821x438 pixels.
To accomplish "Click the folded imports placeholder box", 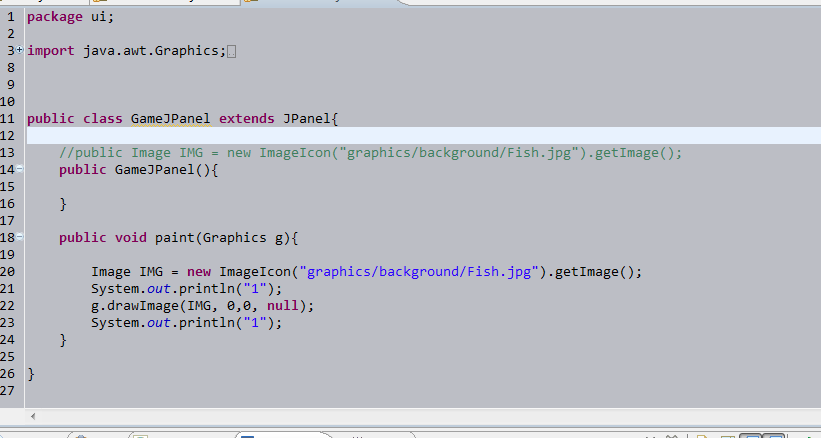I will 231,51.
